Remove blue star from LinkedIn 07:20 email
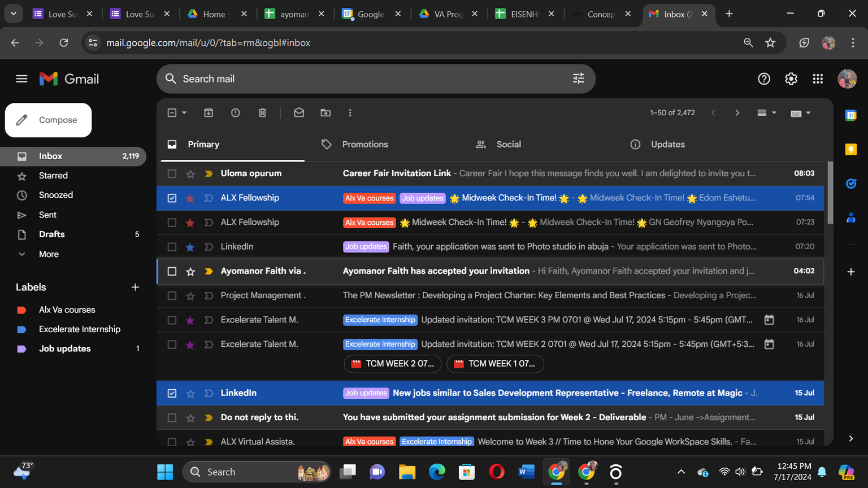The width and height of the screenshot is (868, 488). [x=190, y=247]
